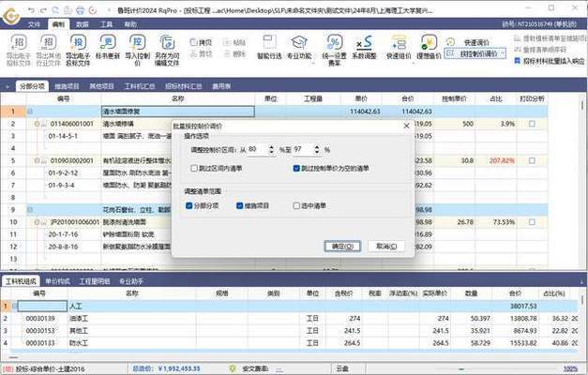Viewport: 588px width, 375px height.
Task: Collapse the 人工 group in lower table
Action: (14, 306)
